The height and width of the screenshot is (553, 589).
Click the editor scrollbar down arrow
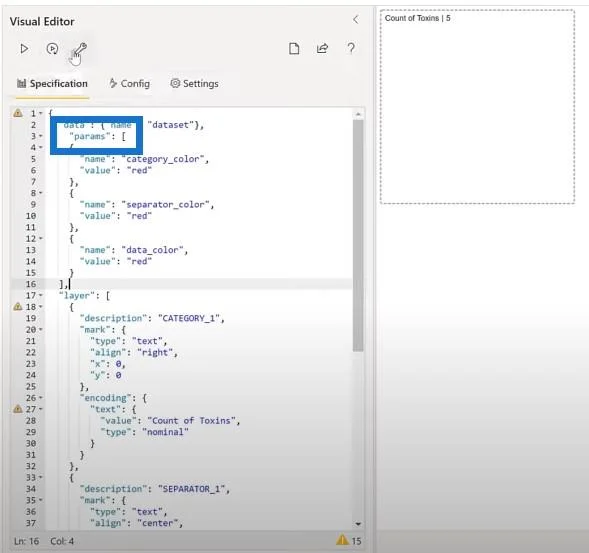358,524
